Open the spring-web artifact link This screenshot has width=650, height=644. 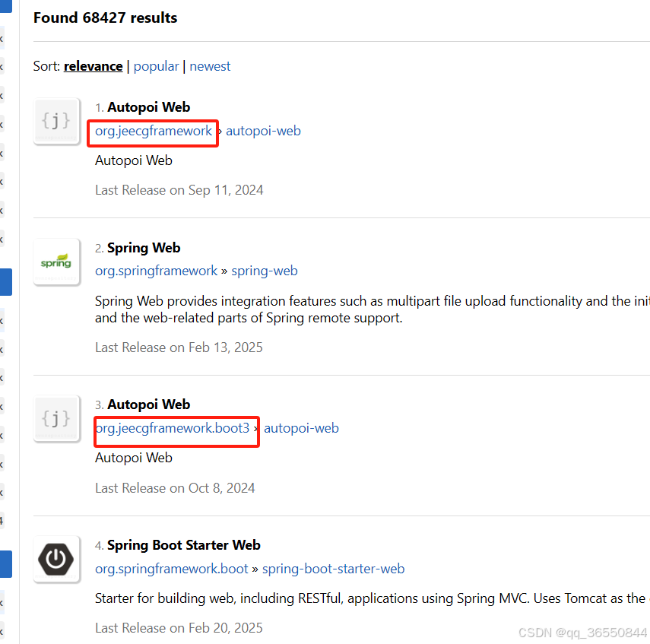pyautogui.click(x=265, y=271)
